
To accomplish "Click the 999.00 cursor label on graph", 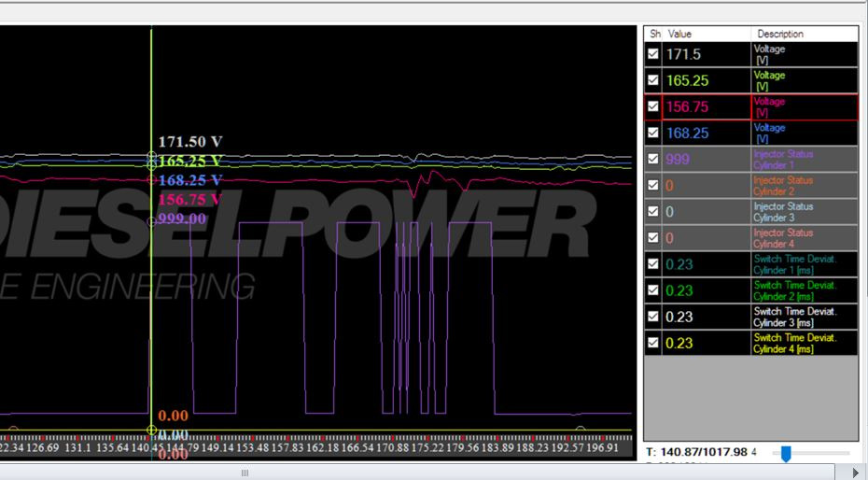I will click(182, 219).
